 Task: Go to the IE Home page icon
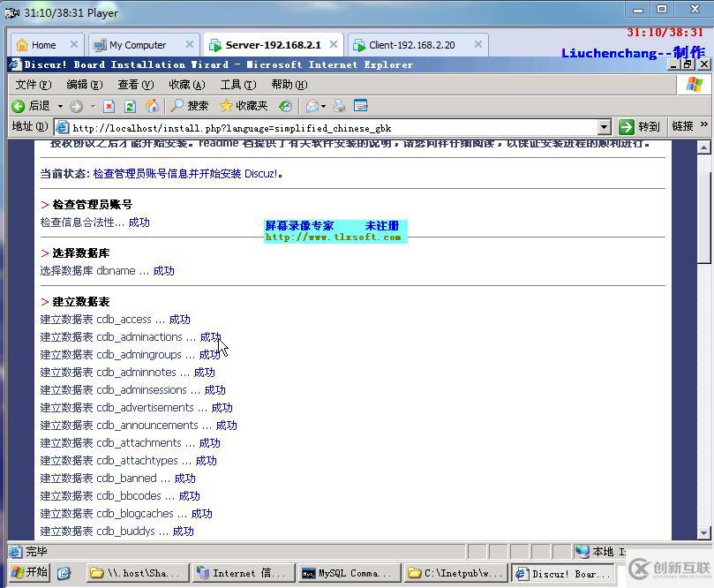152,106
